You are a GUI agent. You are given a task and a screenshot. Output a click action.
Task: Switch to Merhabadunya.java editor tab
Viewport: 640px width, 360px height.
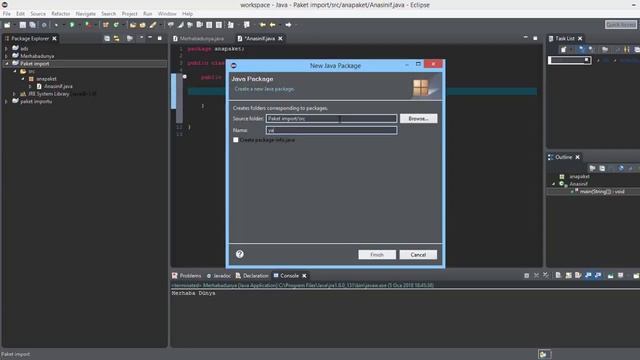201,38
